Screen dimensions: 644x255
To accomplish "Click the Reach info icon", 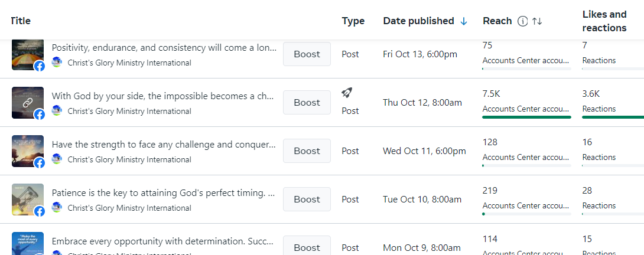I will (522, 21).
